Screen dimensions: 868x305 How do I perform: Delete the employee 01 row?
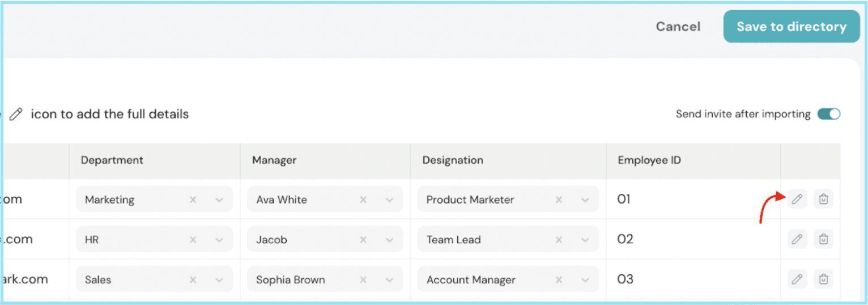click(823, 199)
